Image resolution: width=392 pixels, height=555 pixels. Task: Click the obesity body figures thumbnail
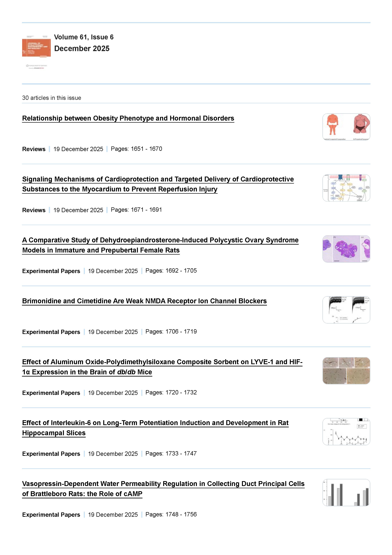coord(346,127)
